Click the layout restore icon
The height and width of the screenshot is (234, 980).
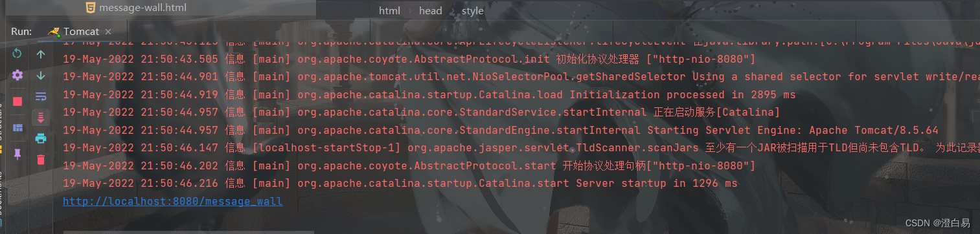click(x=17, y=127)
